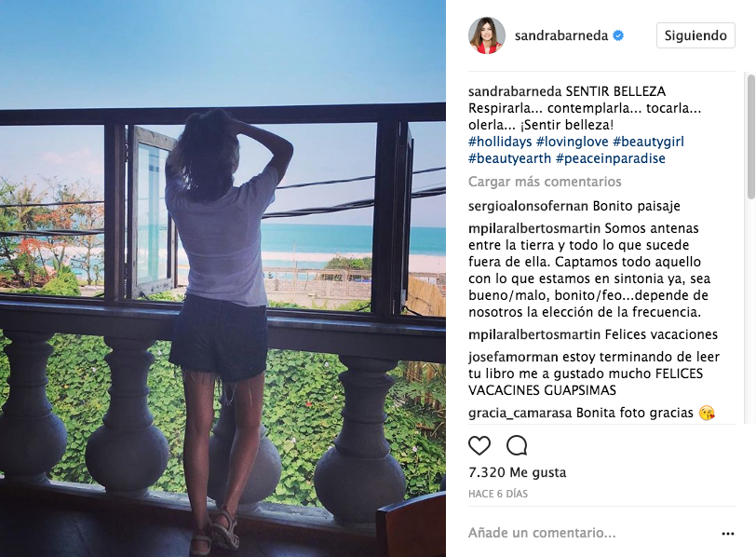The width and height of the screenshot is (756, 557).
Task: Open the three-dot more options menu
Action: (x=727, y=534)
